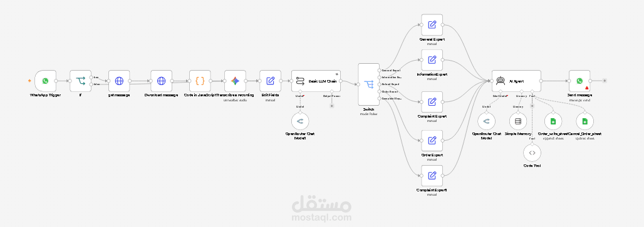Screen dimensions: 644x227
Task: Click the Switch Complaint output connector
Action: (379, 98)
